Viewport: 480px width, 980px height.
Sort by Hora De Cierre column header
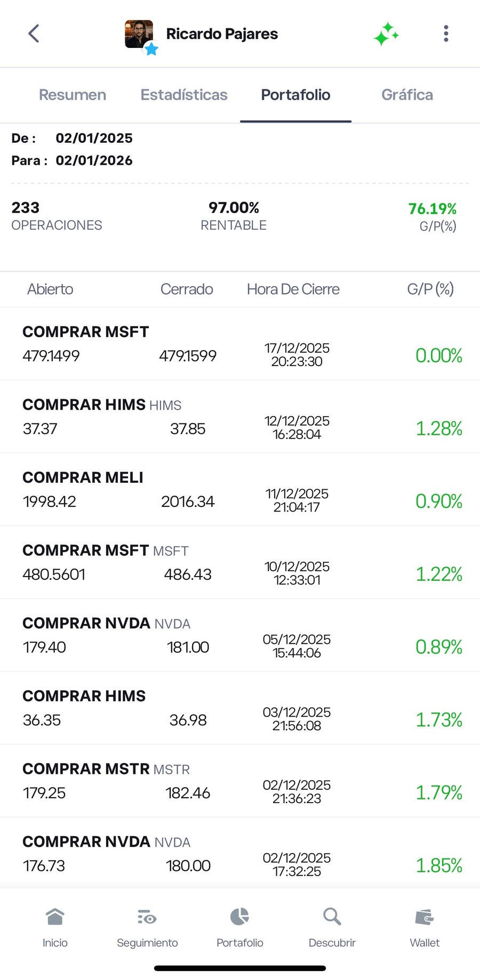tap(293, 289)
